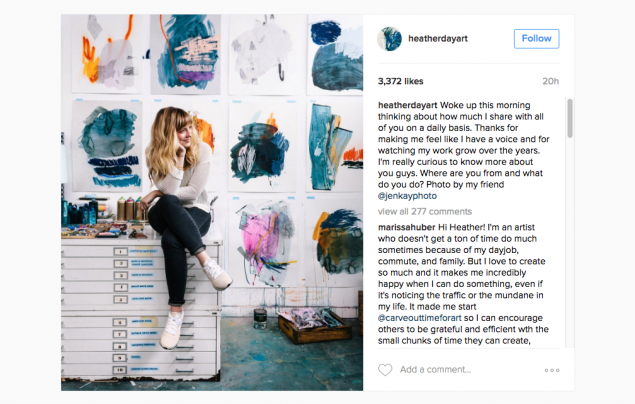Open the three-dot more options menu
The height and width of the screenshot is (404, 635).
[x=552, y=370]
